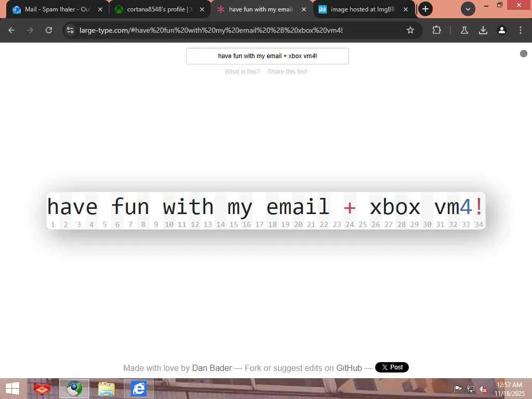Screen dimensions: 532x399
Task: Click the address bar URL
Action: [211, 30]
